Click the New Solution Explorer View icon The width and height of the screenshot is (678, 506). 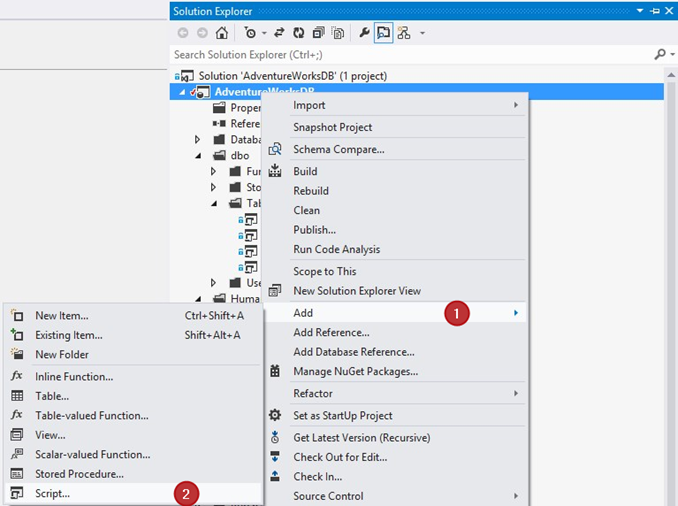click(275, 291)
